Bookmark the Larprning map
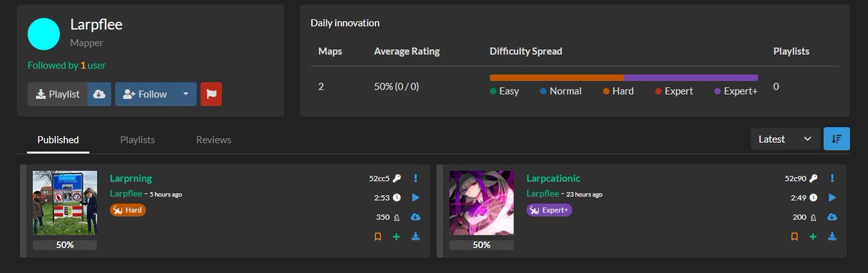Screen dimensions: 868x273 [x=378, y=236]
